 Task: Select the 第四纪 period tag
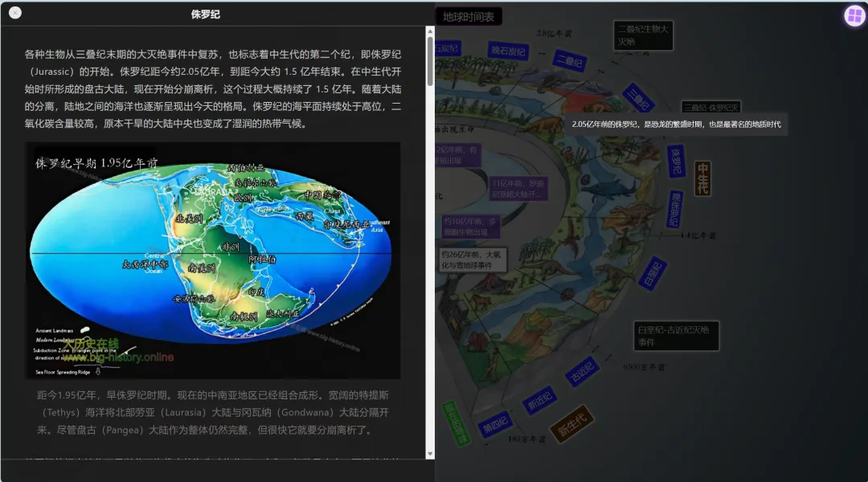tap(495, 424)
